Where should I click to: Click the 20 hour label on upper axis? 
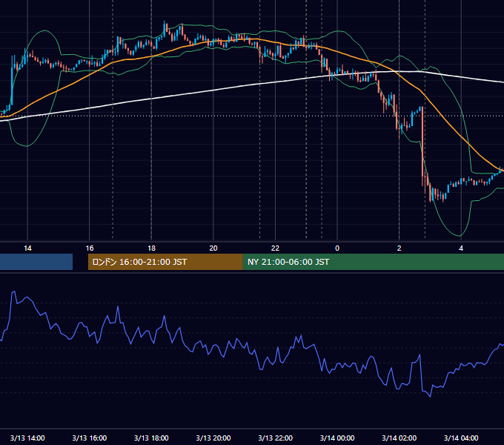click(213, 248)
